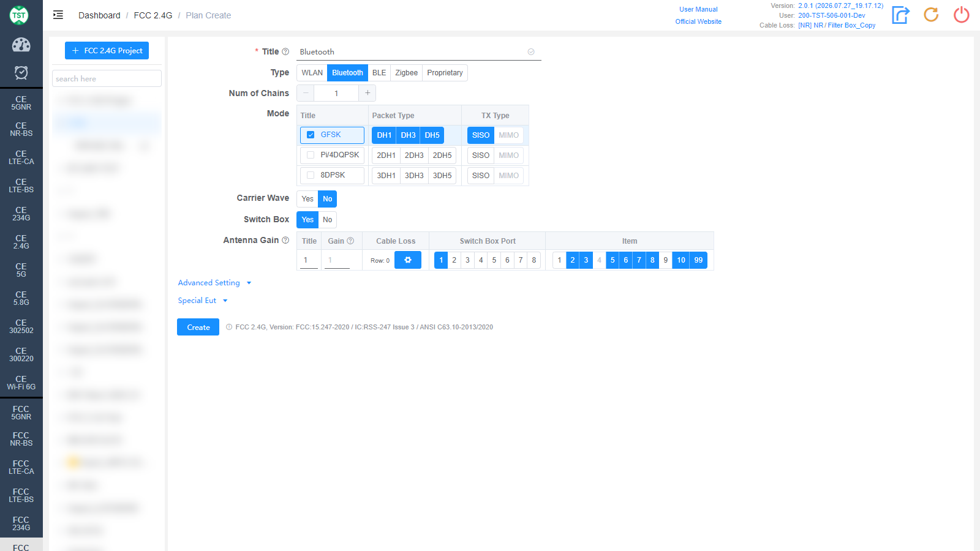Viewport: 980px width, 551px height.
Task: Click the user 200-TST-506-001-Dev link
Action: click(x=832, y=15)
